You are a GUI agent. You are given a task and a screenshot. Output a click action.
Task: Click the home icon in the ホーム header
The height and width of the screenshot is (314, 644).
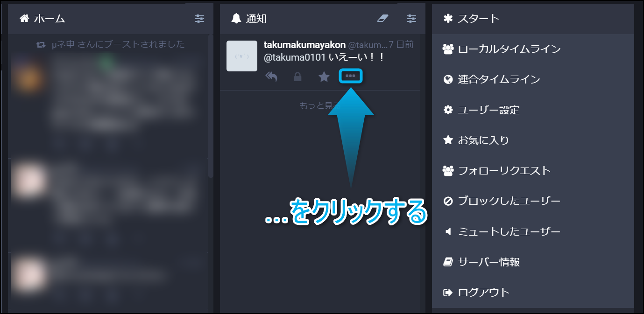tap(24, 19)
